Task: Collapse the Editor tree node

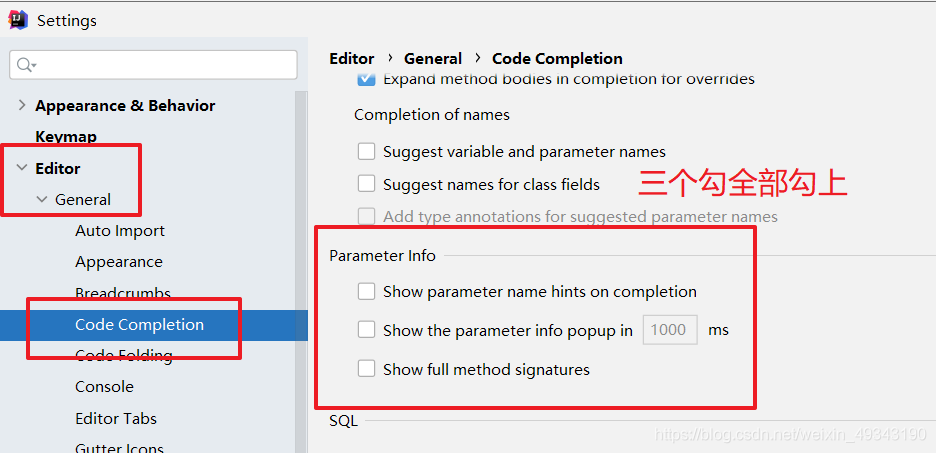Action: 22,168
